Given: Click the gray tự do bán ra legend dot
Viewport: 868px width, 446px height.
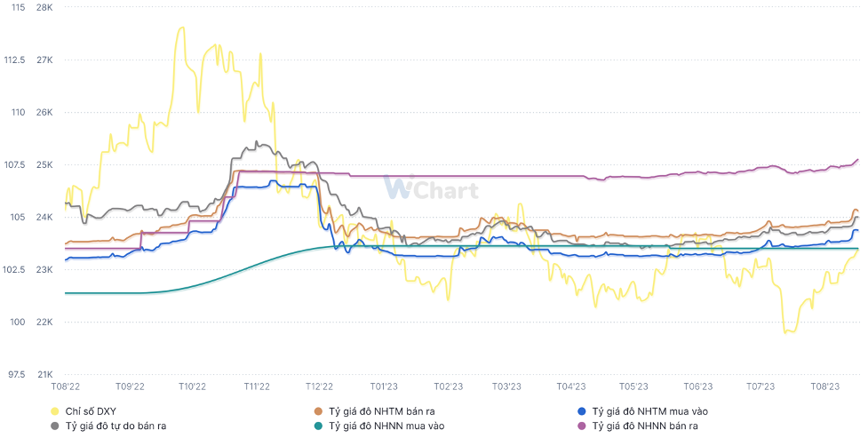Looking at the screenshot, I should coord(55,426).
